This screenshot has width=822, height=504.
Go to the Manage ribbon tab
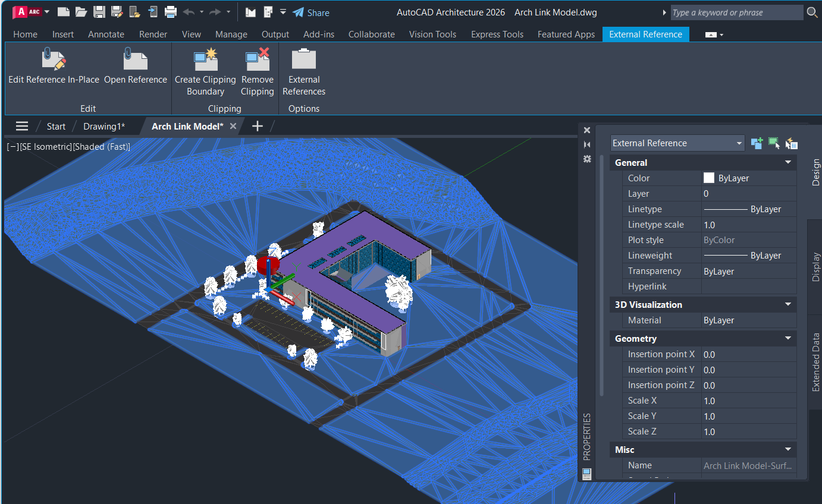click(231, 34)
